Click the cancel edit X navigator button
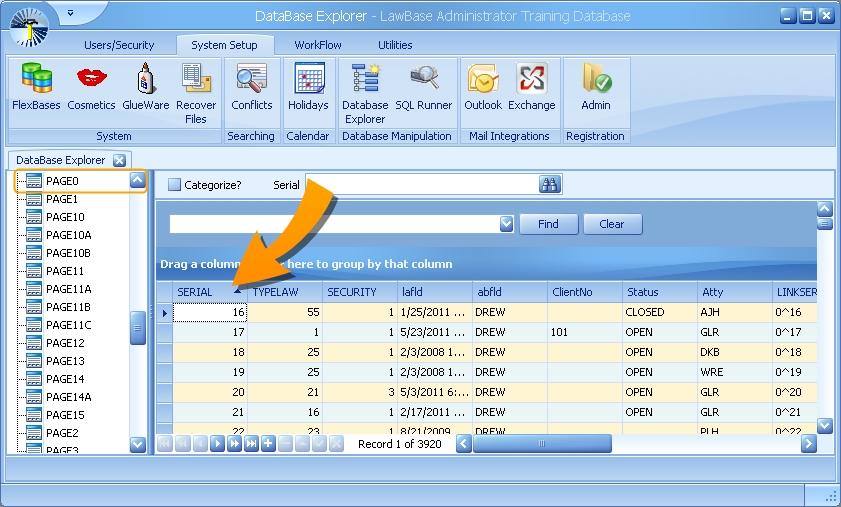Image resolution: width=841 pixels, height=507 pixels. coord(336,444)
